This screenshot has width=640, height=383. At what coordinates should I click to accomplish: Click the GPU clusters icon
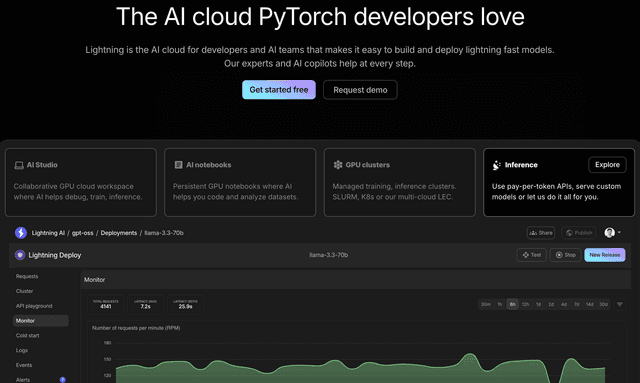pos(338,165)
